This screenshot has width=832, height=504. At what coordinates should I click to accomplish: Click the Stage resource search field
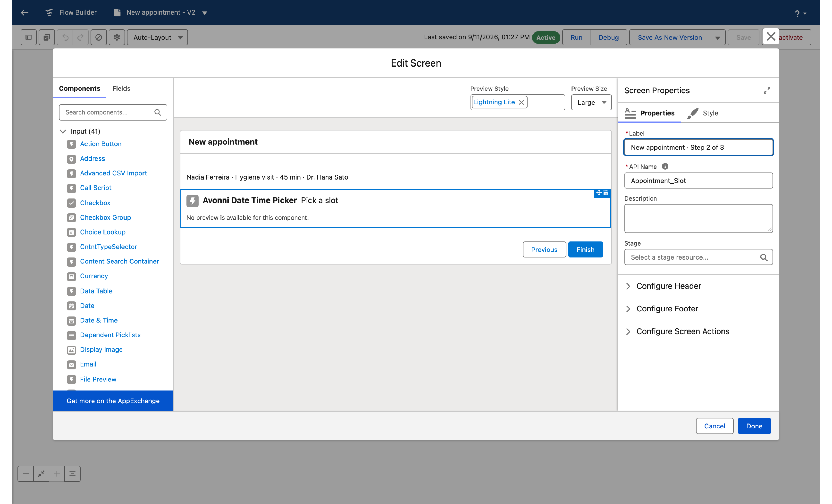click(x=698, y=257)
